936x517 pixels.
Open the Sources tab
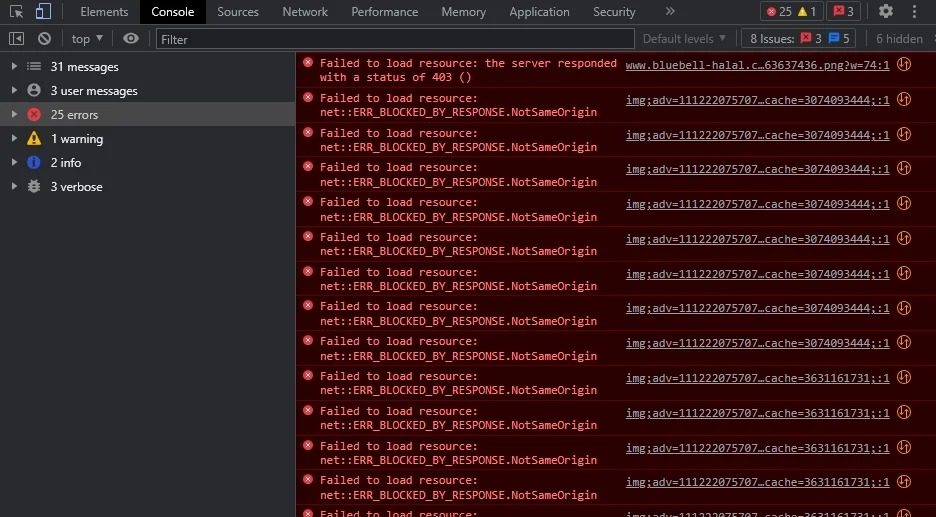click(238, 12)
